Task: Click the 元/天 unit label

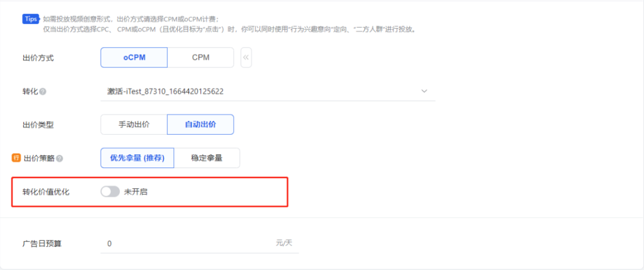Action: point(284,243)
